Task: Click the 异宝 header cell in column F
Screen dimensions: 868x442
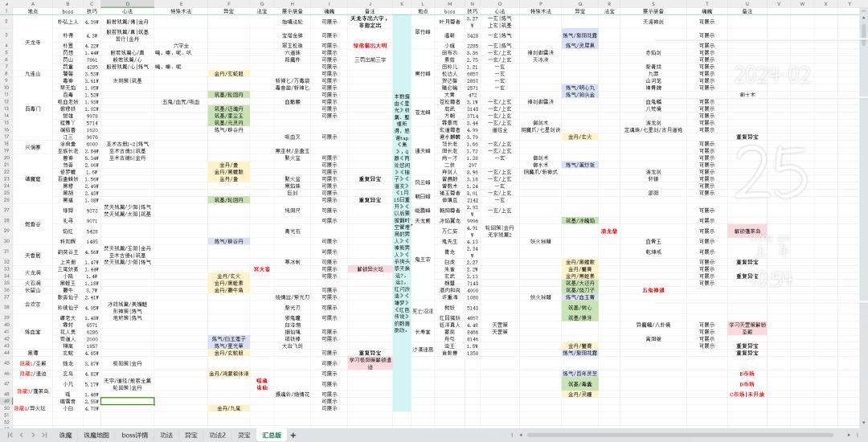Action: tap(229, 11)
